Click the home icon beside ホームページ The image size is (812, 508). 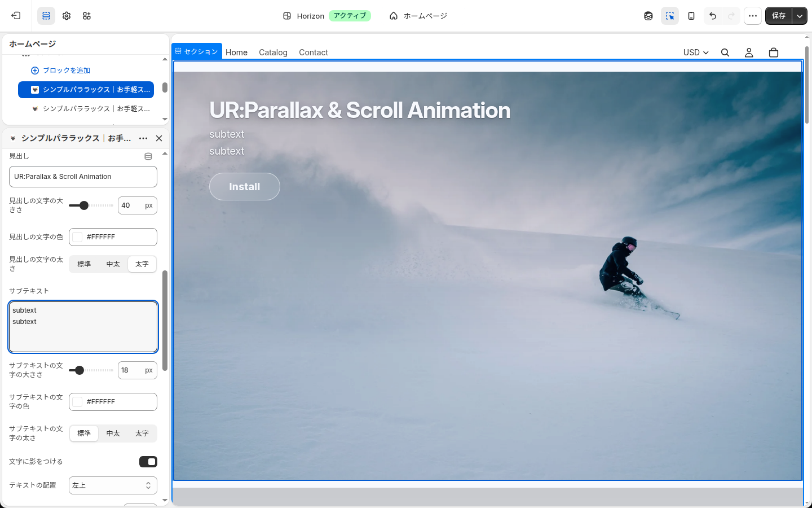394,16
